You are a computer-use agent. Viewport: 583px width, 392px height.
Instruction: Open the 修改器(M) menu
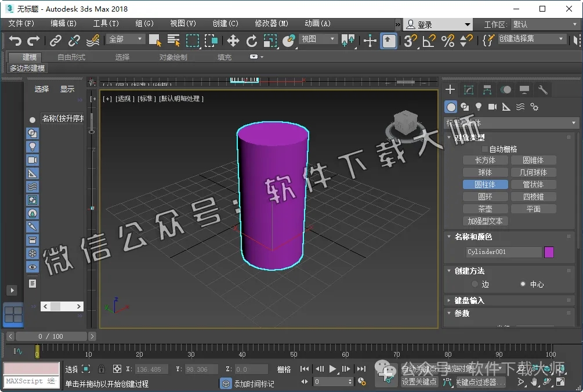(x=271, y=24)
